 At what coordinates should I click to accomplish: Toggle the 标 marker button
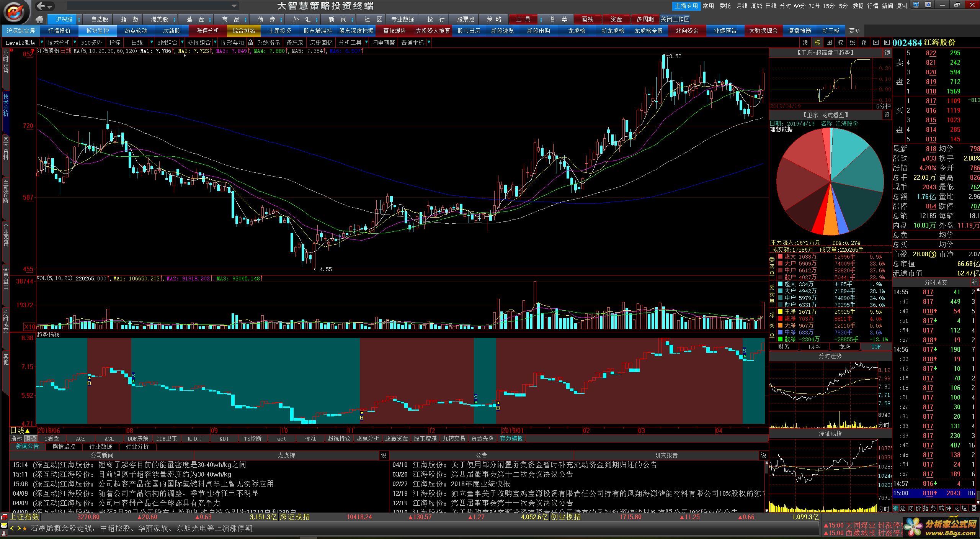click(x=817, y=43)
